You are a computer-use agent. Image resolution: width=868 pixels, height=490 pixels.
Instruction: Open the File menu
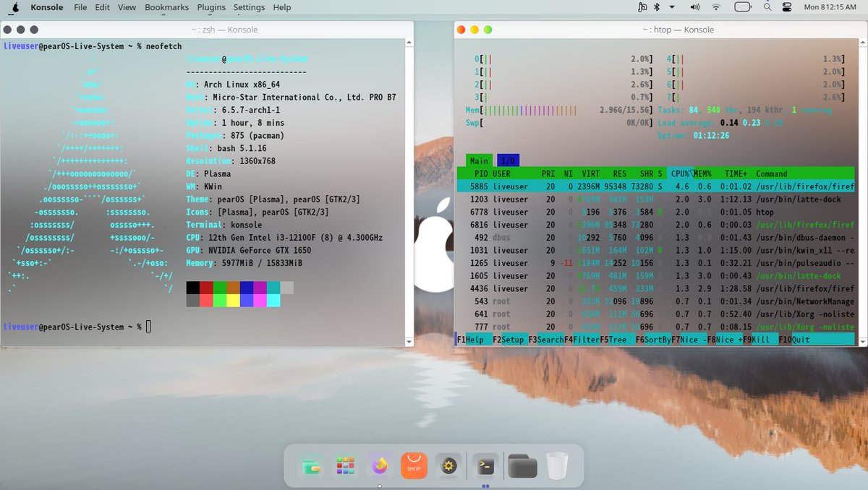[80, 7]
